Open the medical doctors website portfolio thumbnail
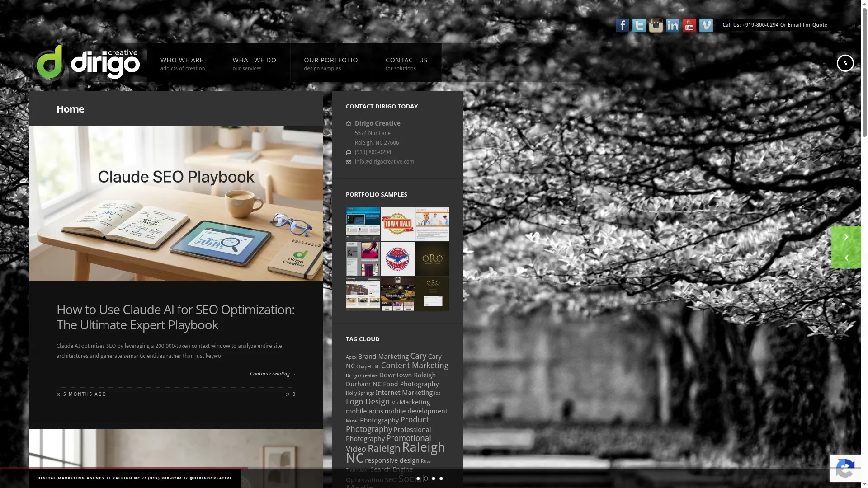The width and height of the screenshot is (868, 488). 432,224
